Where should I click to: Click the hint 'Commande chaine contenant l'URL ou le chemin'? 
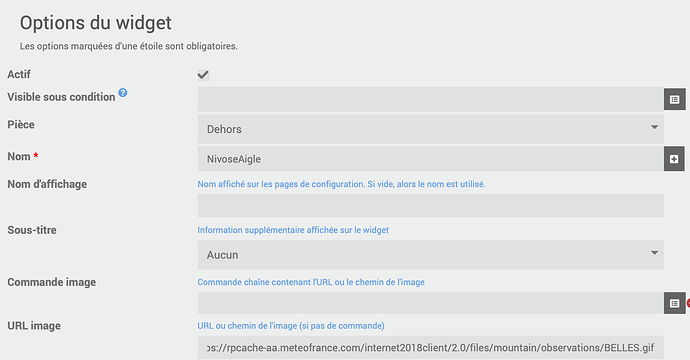[311, 282]
